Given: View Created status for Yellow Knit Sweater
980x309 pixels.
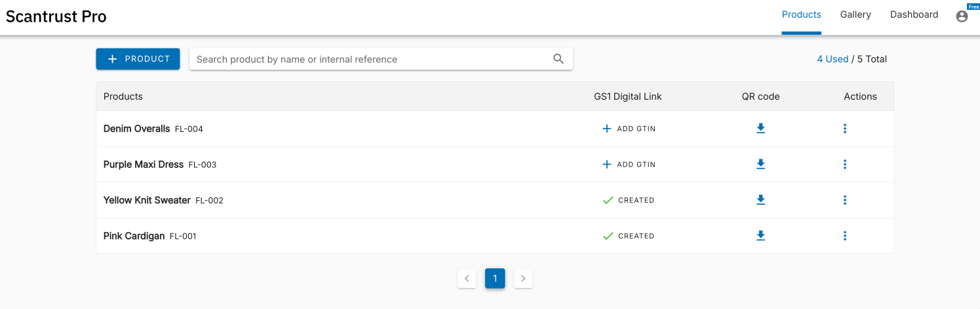Looking at the screenshot, I should pyautogui.click(x=629, y=200).
